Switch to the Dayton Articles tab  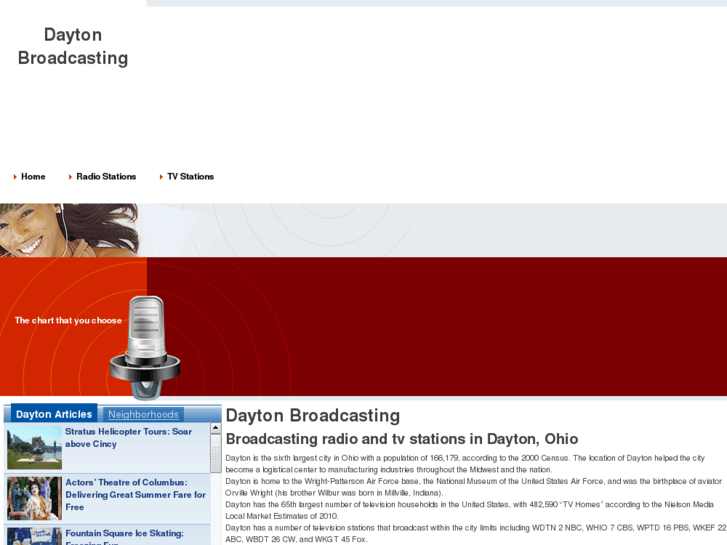click(x=54, y=414)
